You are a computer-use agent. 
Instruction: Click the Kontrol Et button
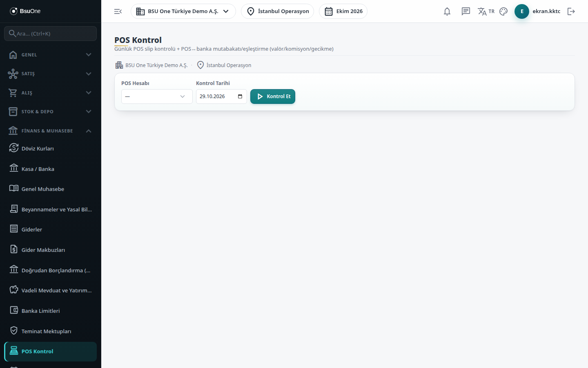[x=273, y=96]
